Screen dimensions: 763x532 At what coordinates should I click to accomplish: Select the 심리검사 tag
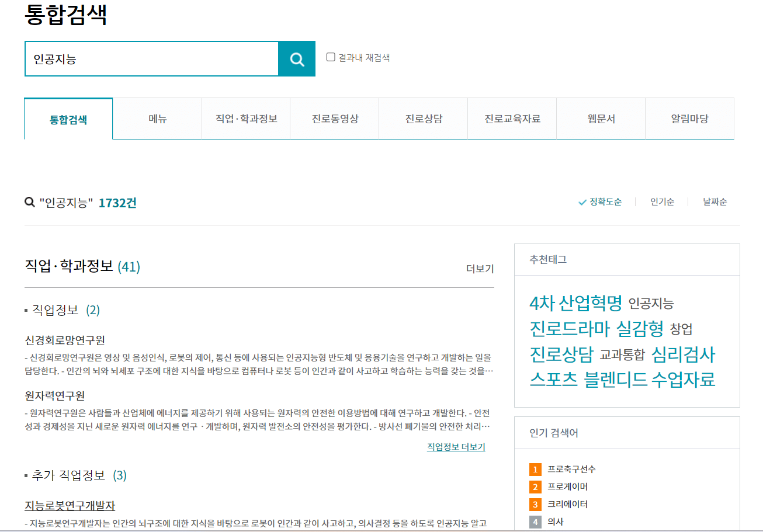coord(683,354)
